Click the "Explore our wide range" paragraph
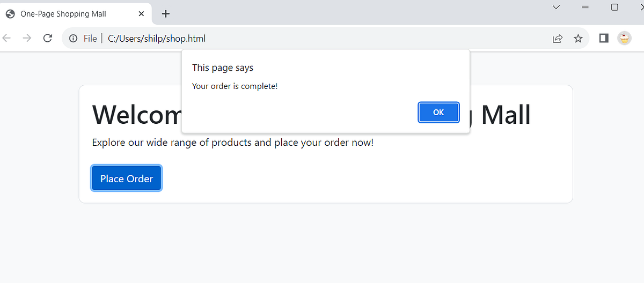 (232, 143)
